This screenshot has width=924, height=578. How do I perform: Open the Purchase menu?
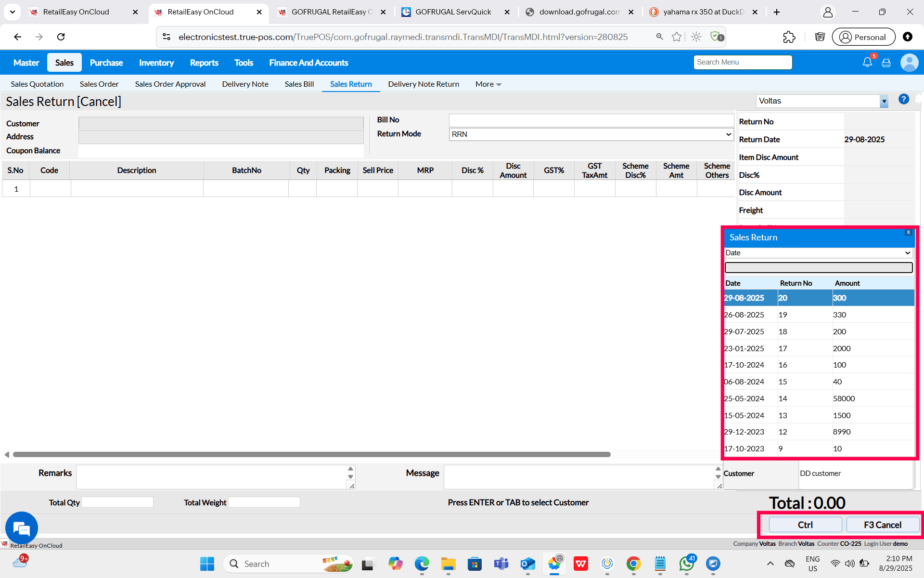[106, 63]
